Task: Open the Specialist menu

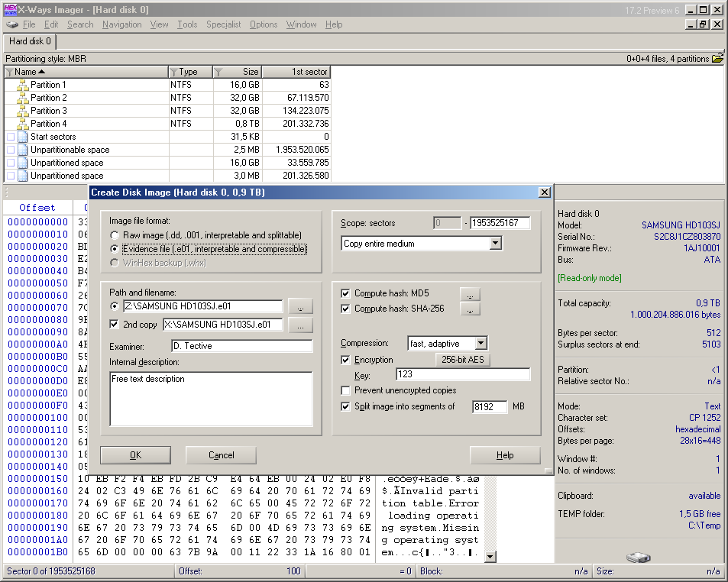Action: [x=223, y=24]
